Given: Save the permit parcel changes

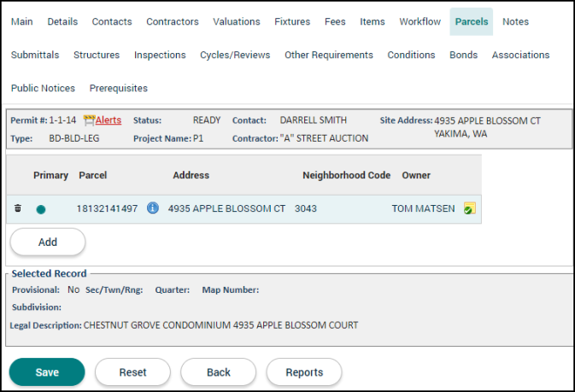Looking at the screenshot, I should (47, 372).
